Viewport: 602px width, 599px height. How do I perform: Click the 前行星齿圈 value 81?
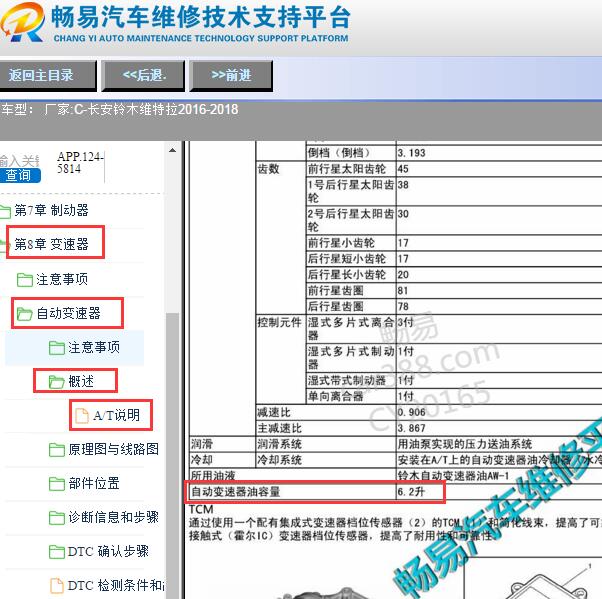click(403, 291)
